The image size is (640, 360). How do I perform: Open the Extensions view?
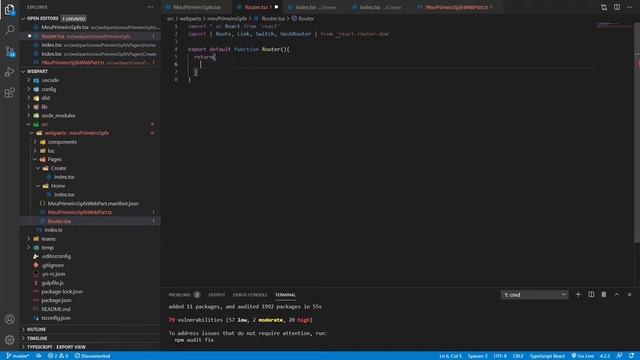point(9,93)
